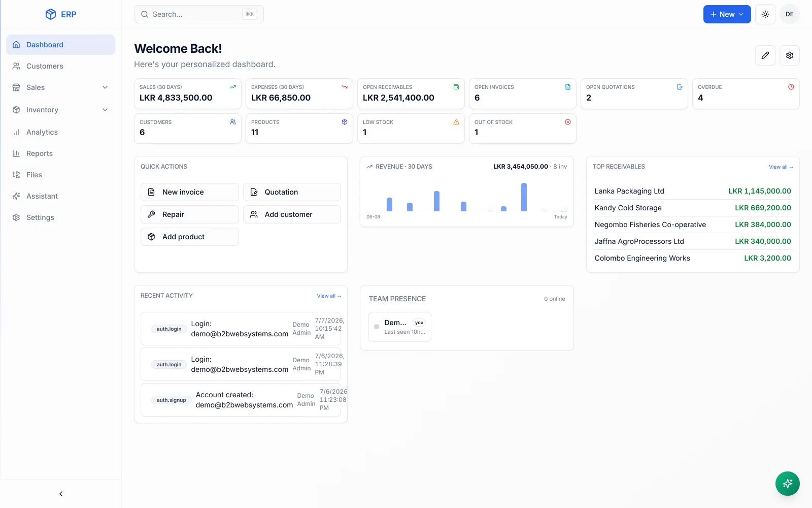Collapse the sidebar with the arrow
This screenshot has height=508, width=812.
[61, 494]
